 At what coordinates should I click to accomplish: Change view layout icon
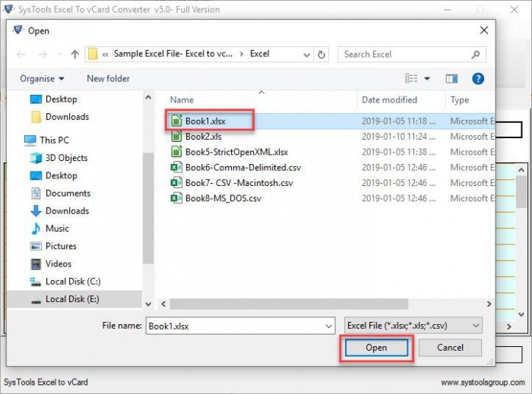[x=411, y=79]
